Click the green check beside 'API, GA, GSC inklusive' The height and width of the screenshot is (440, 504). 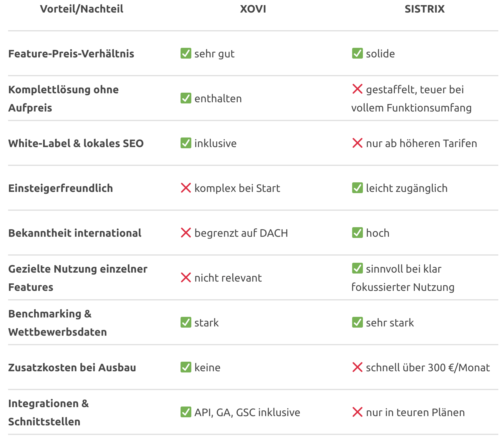click(x=186, y=412)
